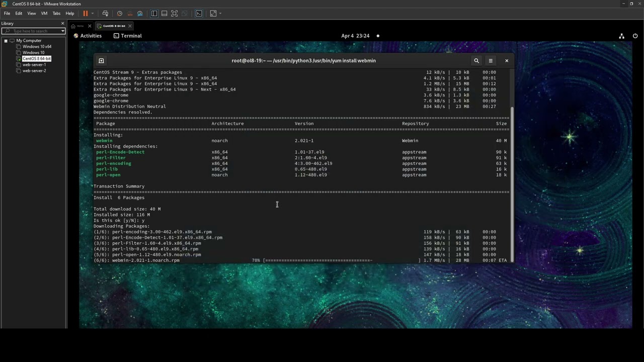The image size is (644, 362).
Task: Click the webmin download progress bar
Action: pos(342,260)
